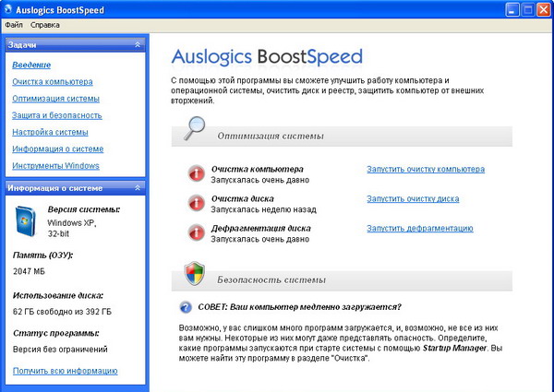Click the Auslogics BoostSpeed logo heading

pyautogui.click(x=267, y=57)
